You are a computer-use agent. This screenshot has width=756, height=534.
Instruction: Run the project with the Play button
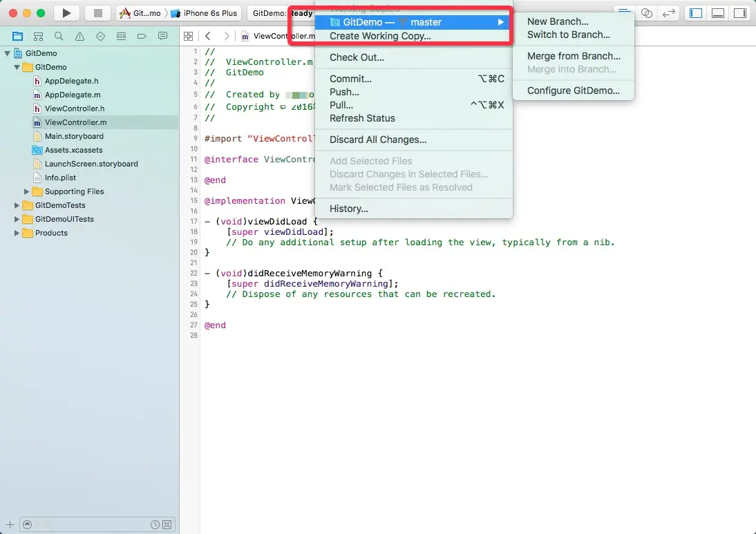tap(66, 13)
